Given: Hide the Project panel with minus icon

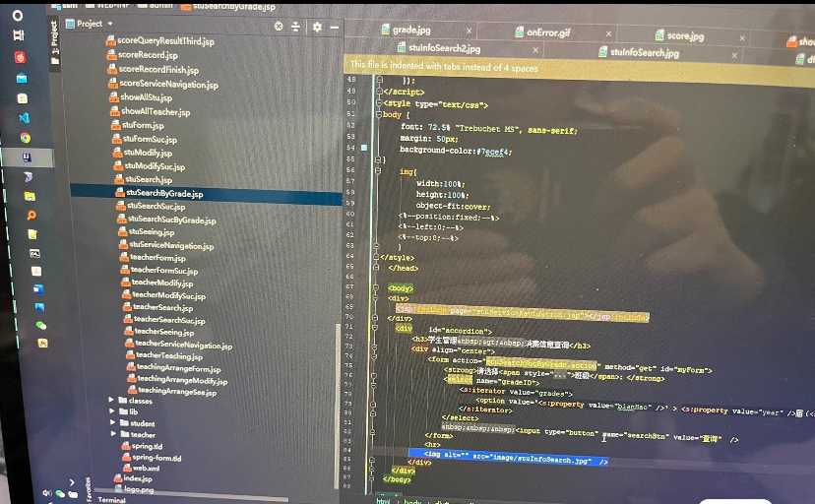Looking at the screenshot, I should click(335, 27).
